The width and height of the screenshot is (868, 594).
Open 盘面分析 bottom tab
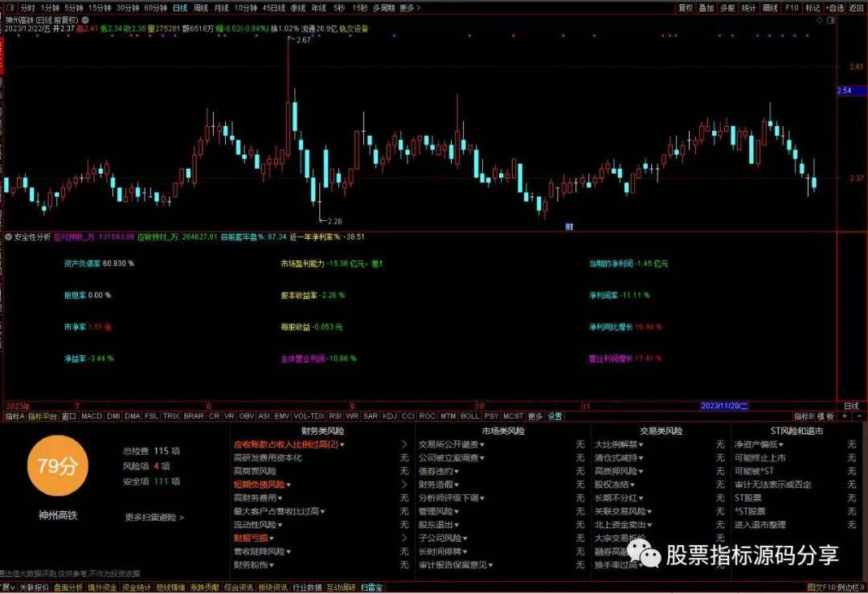tap(68, 588)
